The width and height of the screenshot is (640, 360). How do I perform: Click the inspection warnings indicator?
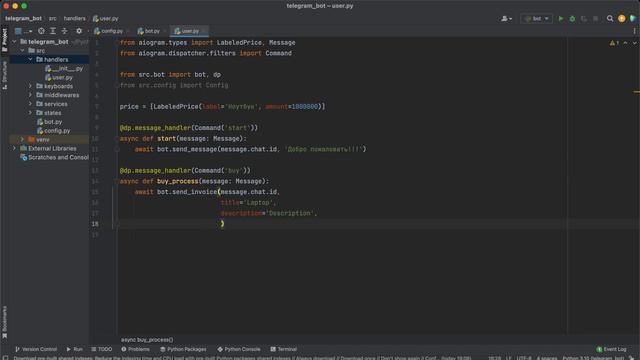pos(614,43)
